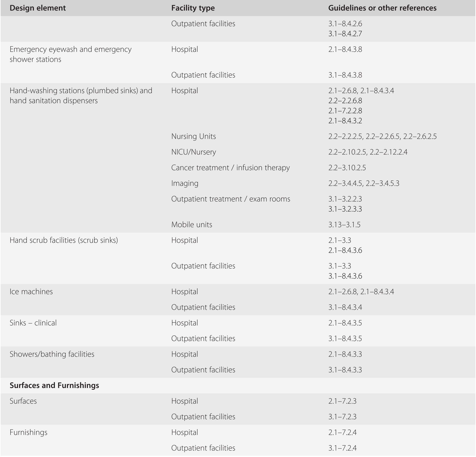Select "Outpatient treatment / exam rooms" cell
This screenshot has width=476, height=457.
(230, 199)
